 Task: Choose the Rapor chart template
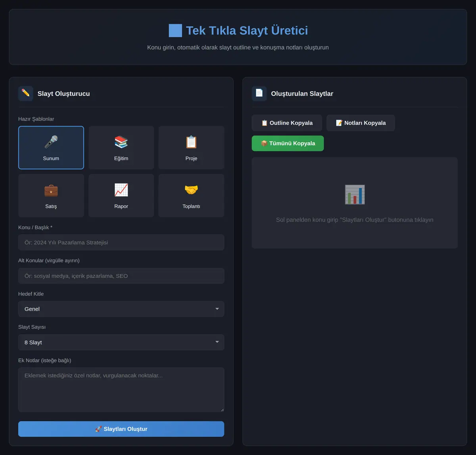coord(121,195)
